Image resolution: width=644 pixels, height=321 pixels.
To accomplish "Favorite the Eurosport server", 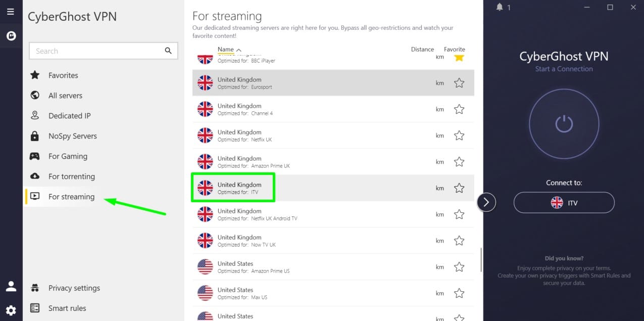I will [x=459, y=83].
